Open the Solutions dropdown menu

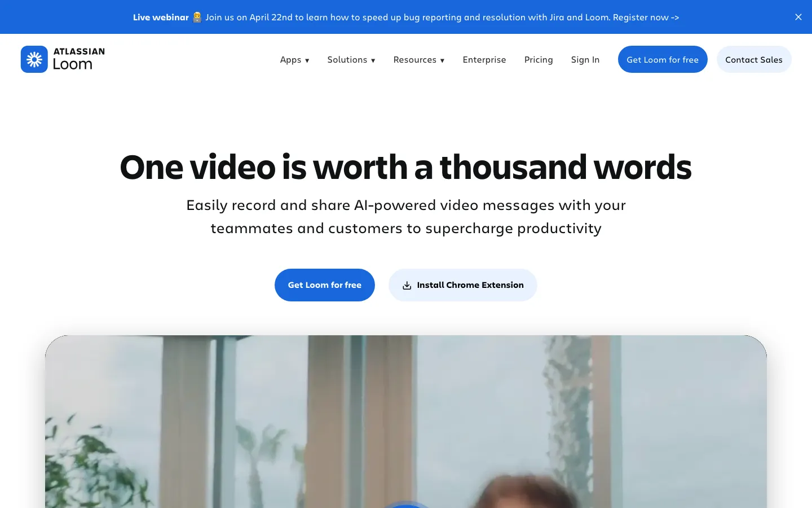(351, 60)
